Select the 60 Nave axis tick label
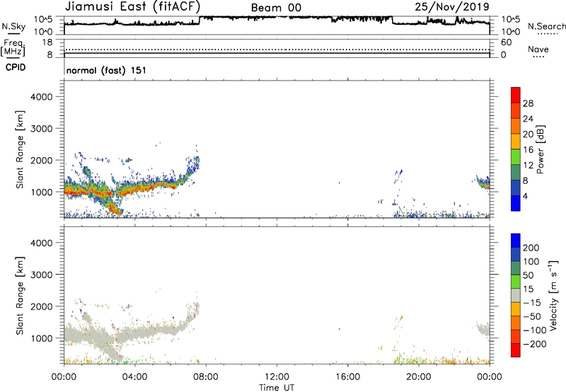This screenshot has height=392, width=566. 506,42
